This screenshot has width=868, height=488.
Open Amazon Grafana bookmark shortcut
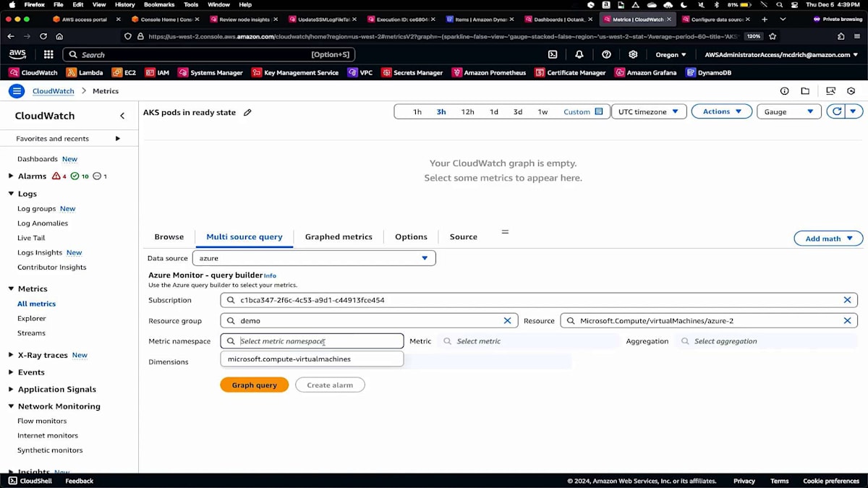coord(645,72)
